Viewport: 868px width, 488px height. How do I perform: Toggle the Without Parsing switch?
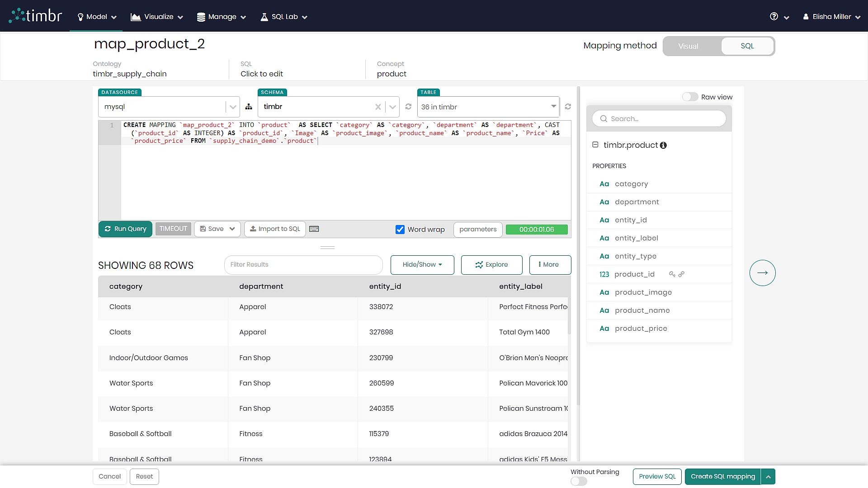click(x=579, y=481)
